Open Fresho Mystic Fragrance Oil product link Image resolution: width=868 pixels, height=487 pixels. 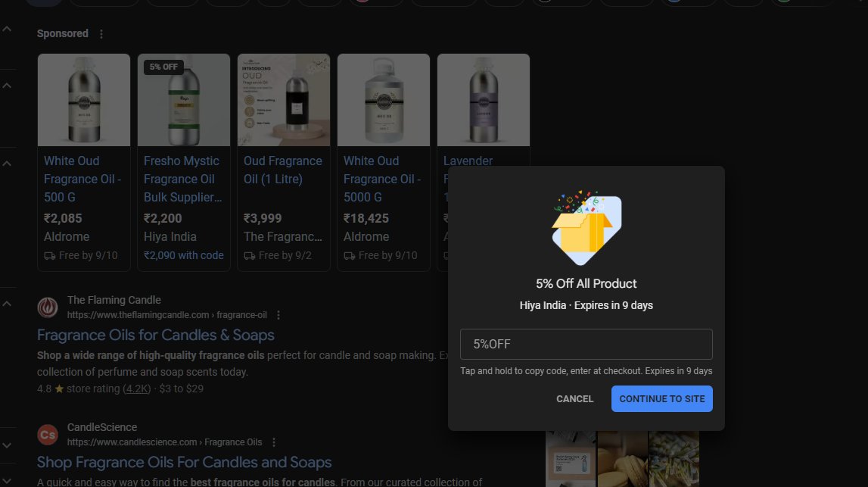click(x=182, y=179)
